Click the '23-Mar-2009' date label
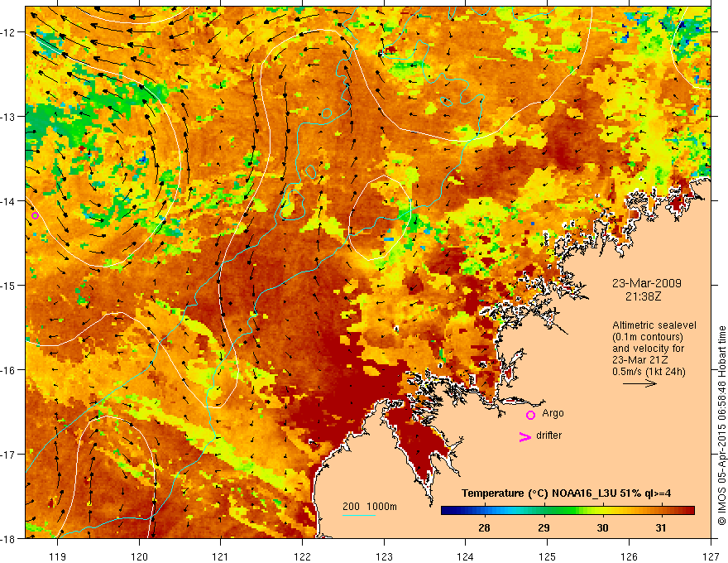Image resolution: width=728 pixels, height=563 pixels. pos(647,283)
